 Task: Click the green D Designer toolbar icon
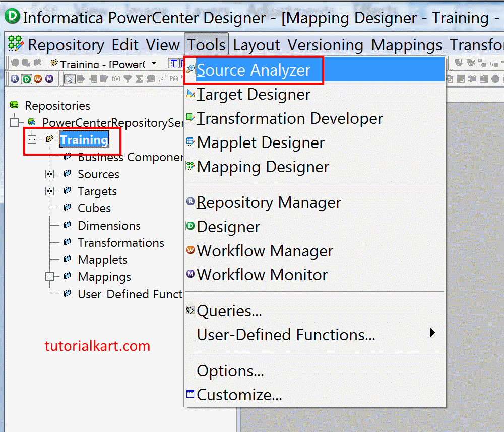[x=27, y=79]
